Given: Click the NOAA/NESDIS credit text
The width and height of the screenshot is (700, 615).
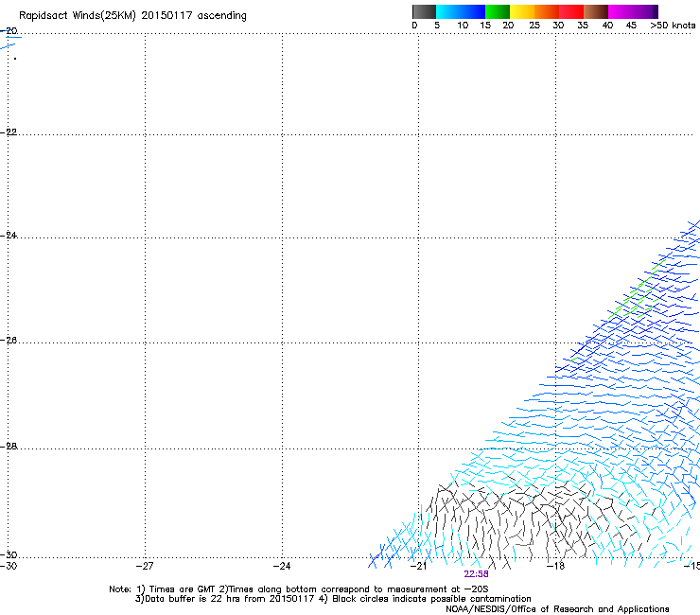Looking at the screenshot, I should [x=557, y=609].
